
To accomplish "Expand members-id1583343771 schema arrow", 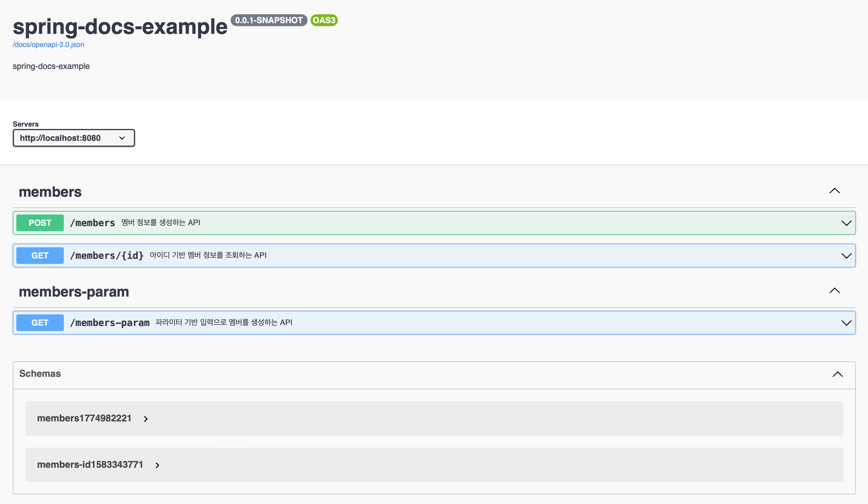I will point(157,465).
